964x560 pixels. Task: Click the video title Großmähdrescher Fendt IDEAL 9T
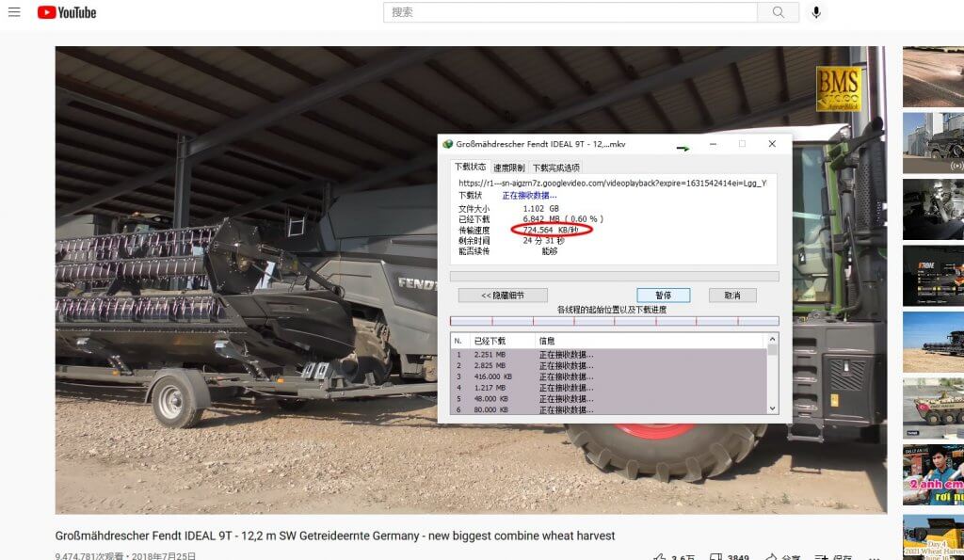(x=335, y=536)
